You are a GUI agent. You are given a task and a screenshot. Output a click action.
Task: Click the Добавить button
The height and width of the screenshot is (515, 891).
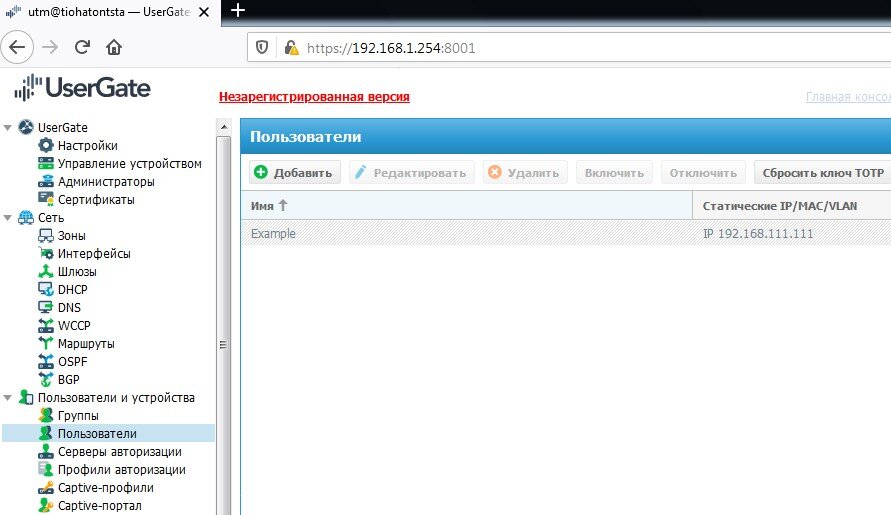[294, 173]
